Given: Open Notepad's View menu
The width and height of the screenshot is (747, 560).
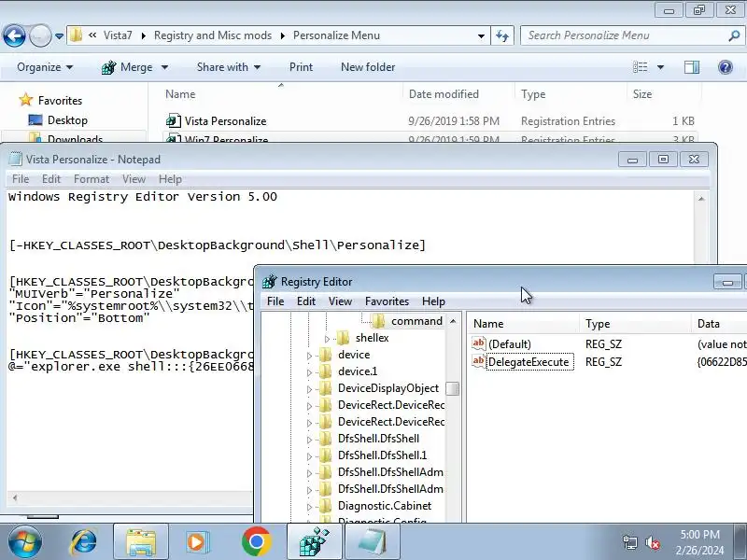Looking at the screenshot, I should point(134,179).
